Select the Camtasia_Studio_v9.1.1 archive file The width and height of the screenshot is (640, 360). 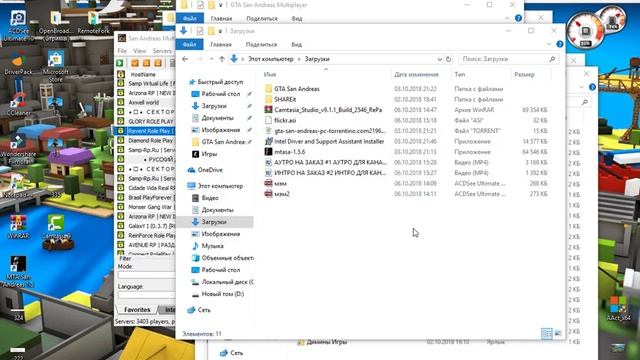[x=328, y=110]
